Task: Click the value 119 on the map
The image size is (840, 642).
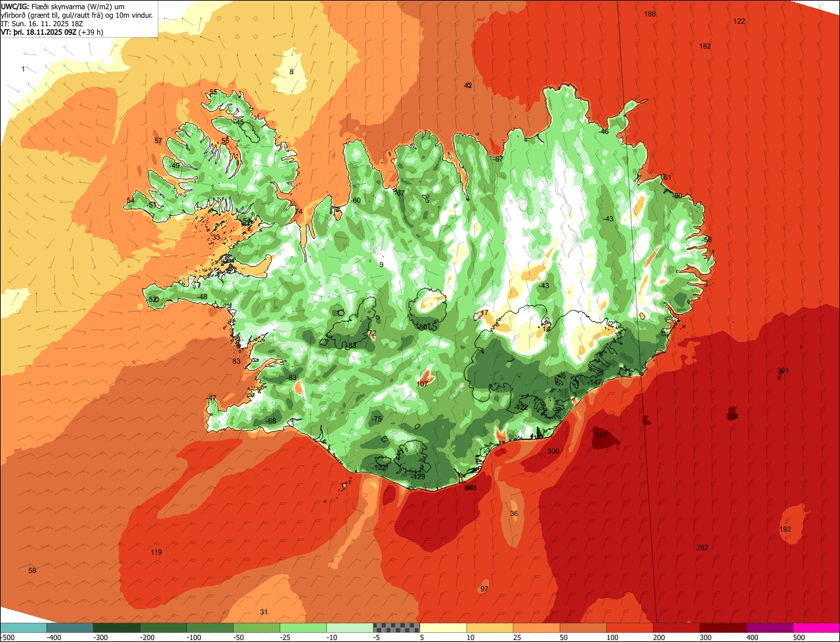Action: point(156,552)
